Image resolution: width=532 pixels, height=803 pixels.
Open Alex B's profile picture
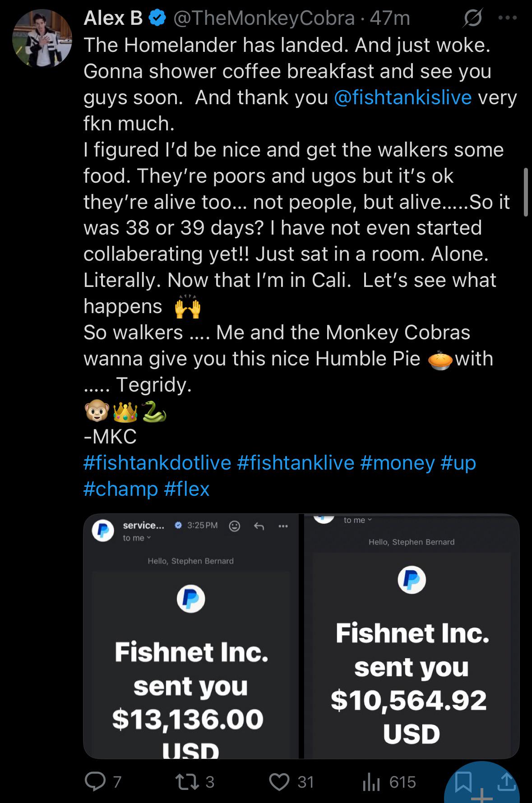42,37
